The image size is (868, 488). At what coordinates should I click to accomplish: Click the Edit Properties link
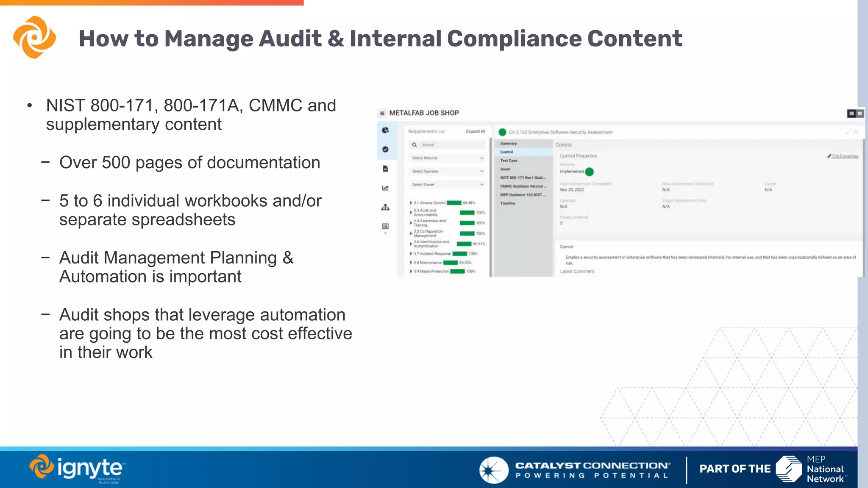(x=845, y=156)
